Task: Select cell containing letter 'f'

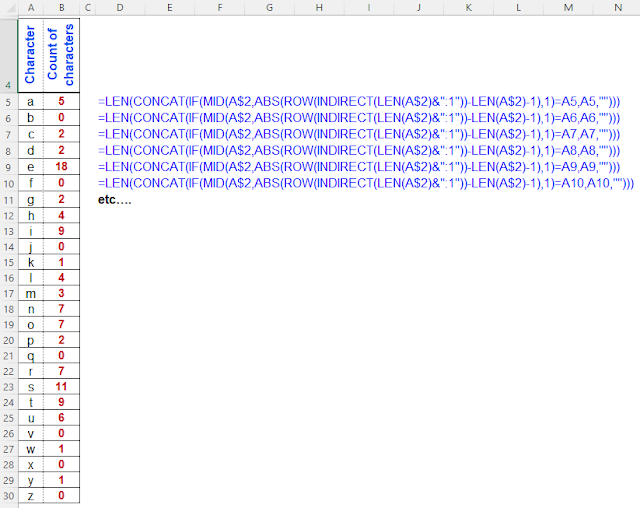Action: (31, 183)
